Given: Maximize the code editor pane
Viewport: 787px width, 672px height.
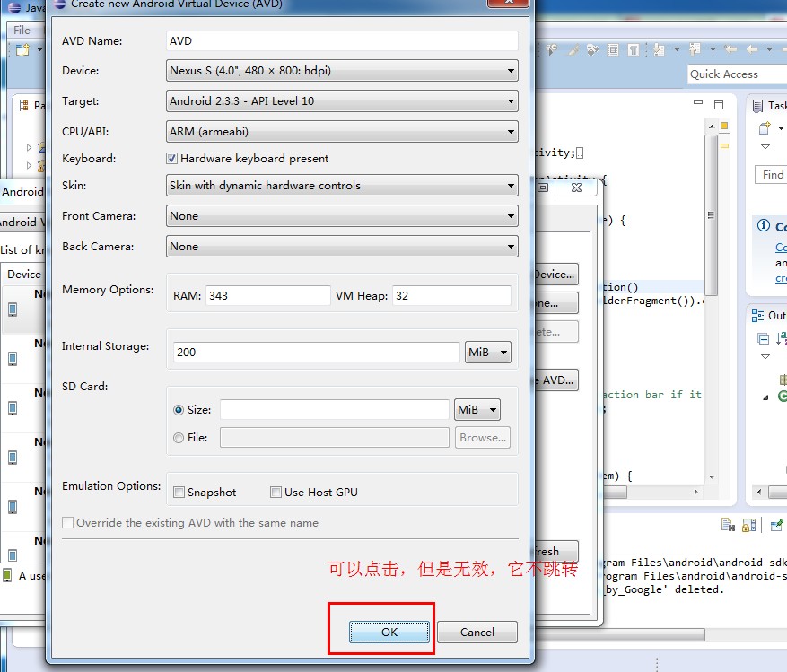Looking at the screenshot, I should pos(719,105).
